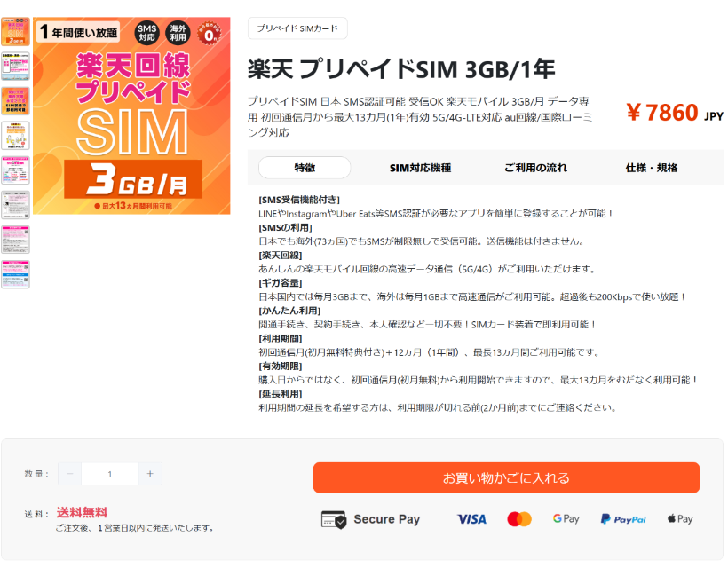The width and height of the screenshot is (728, 568).
Task: Click the Visa payment logo
Action: click(471, 519)
